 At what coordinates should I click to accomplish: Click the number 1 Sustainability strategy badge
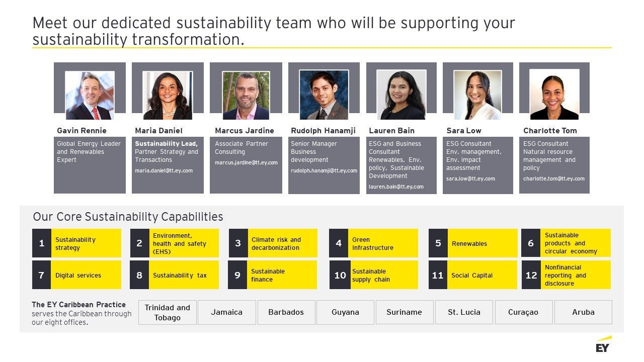pyautogui.click(x=42, y=243)
